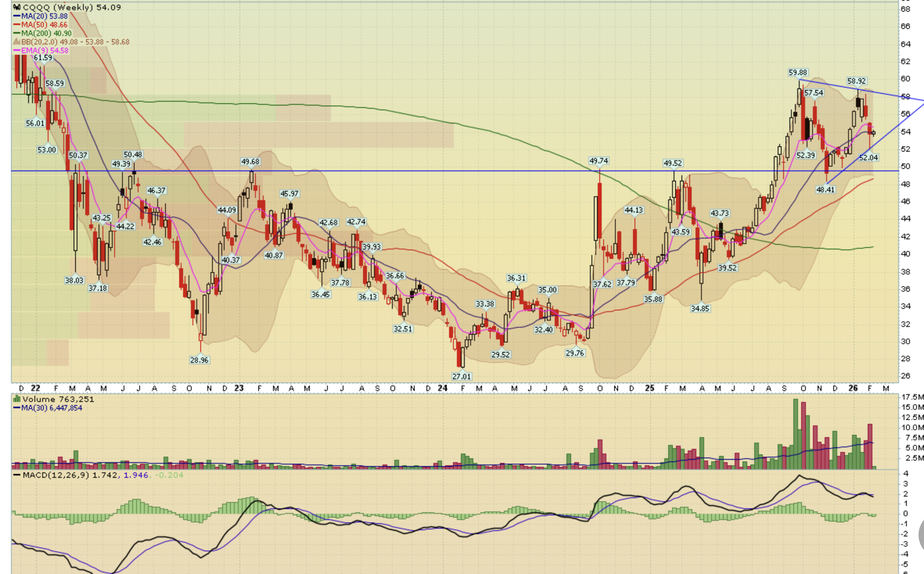
Task: Click the 52.04 recent low label
Action: coord(868,158)
